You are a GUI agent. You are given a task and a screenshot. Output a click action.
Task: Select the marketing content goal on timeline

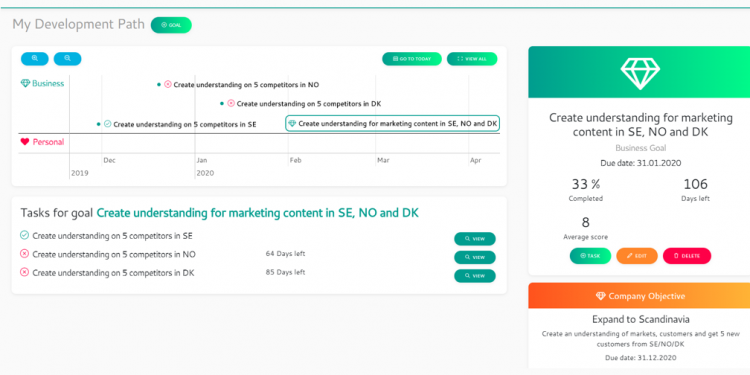point(393,123)
